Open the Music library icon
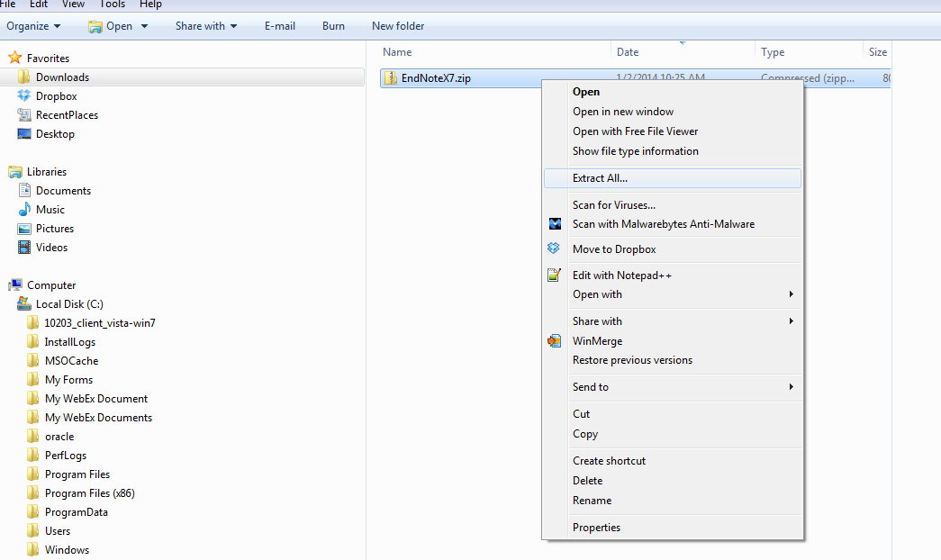This screenshot has width=941, height=560. coord(24,210)
